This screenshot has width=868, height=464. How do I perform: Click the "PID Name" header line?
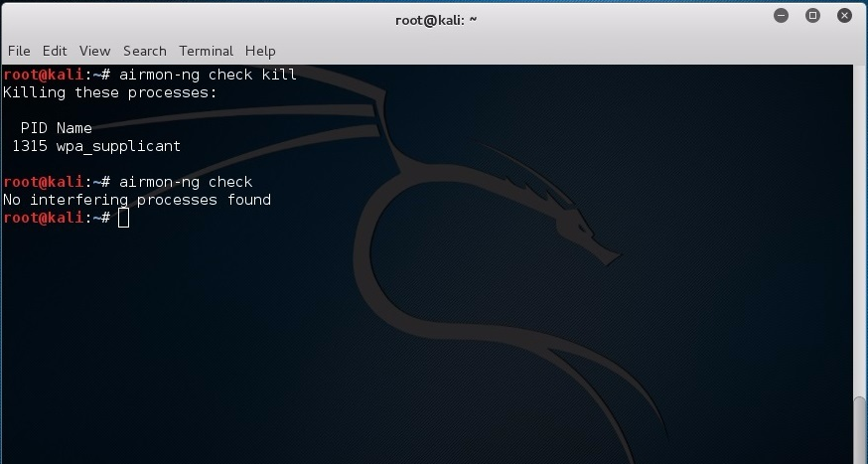(56, 128)
